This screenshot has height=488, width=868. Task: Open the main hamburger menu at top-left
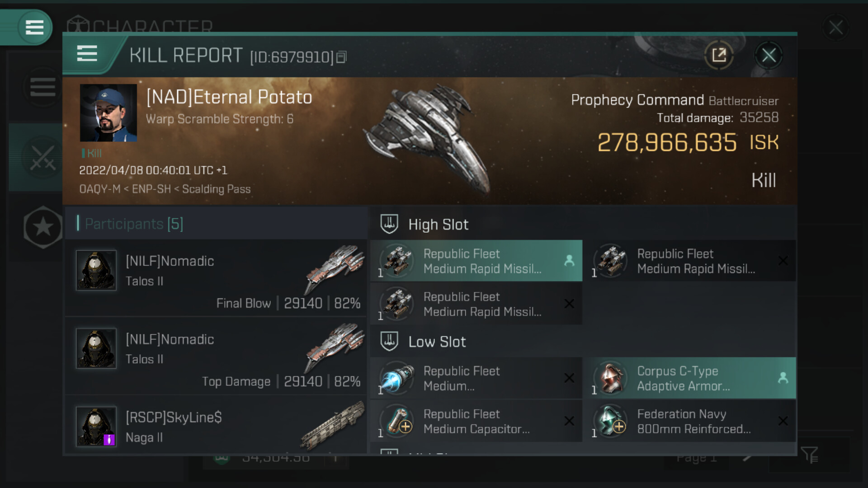[x=34, y=27]
